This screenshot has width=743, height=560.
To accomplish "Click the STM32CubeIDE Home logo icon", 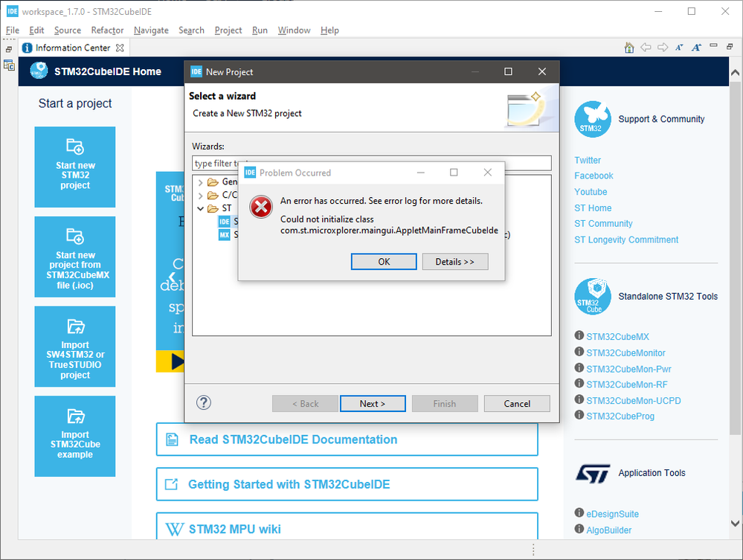I will click(39, 71).
